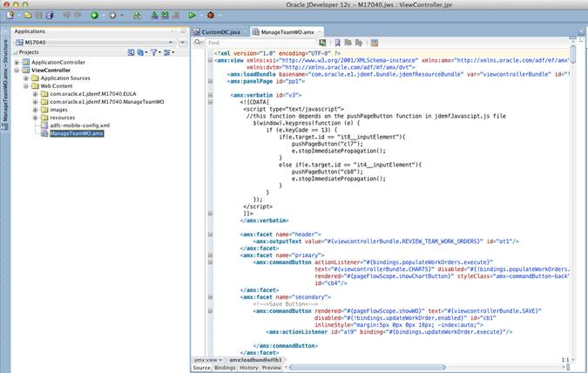The image size is (588, 373).
Task: Collapse the header facet code fold
Action: [211, 234]
